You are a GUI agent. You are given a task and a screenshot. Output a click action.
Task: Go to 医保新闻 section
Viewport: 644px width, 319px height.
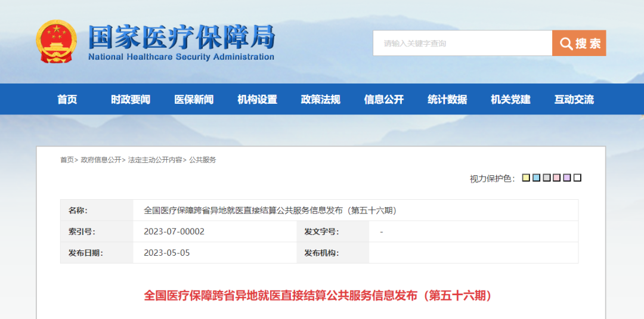(x=194, y=100)
